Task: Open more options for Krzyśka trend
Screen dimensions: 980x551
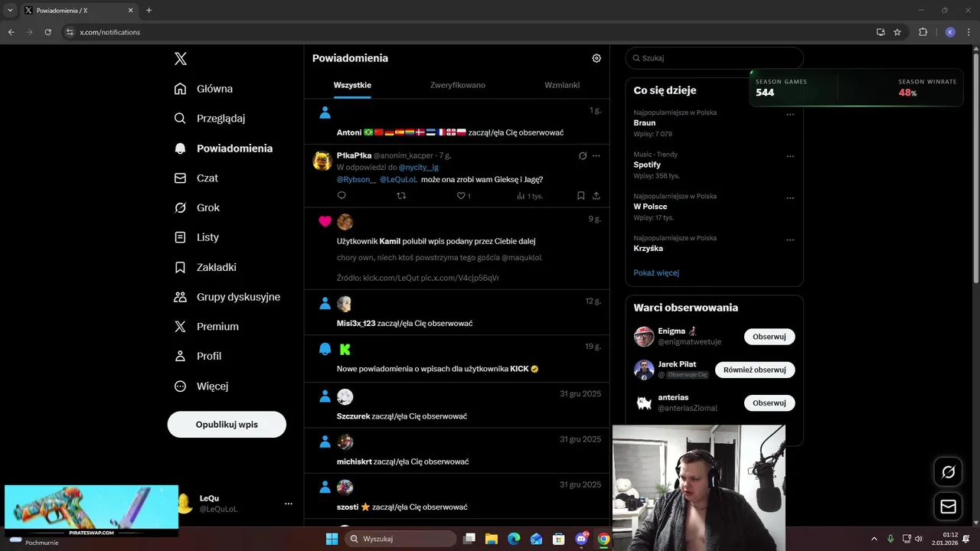Action: pos(790,240)
